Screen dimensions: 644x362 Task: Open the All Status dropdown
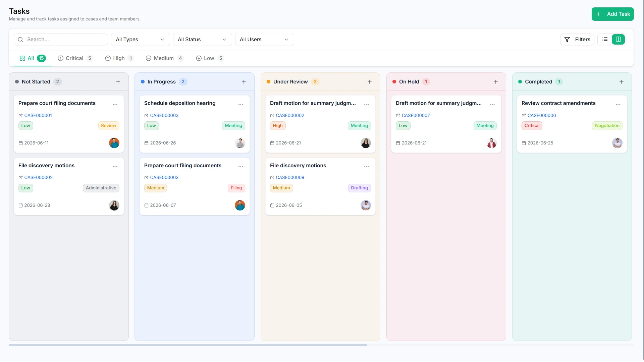202,40
